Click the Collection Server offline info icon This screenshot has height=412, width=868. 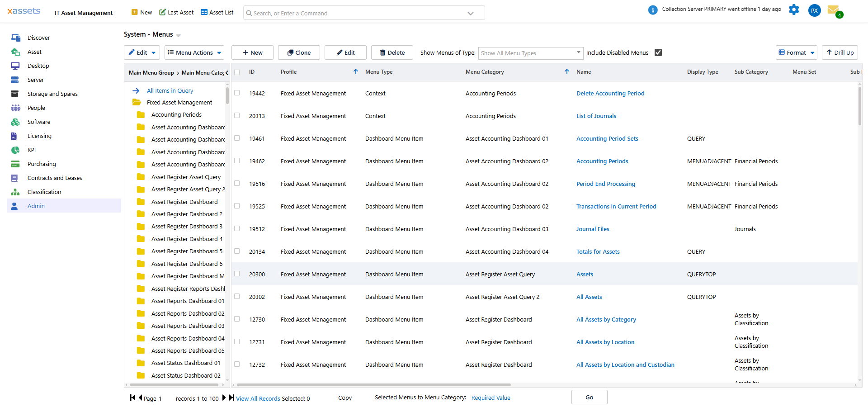coord(652,9)
